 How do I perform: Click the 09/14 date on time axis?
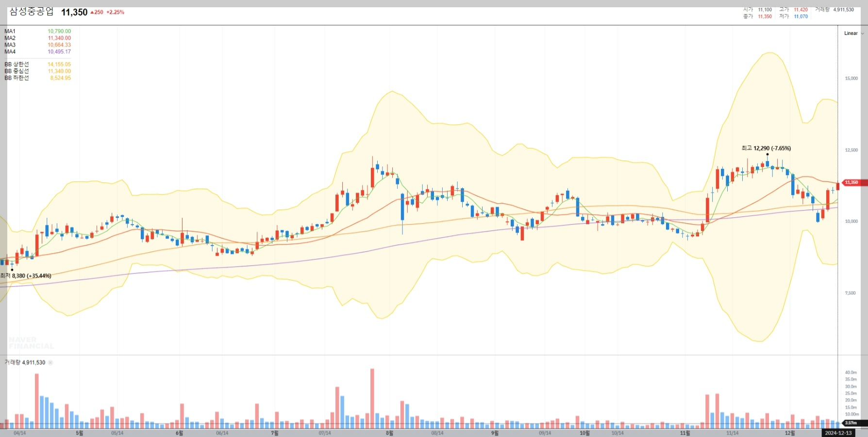click(545, 433)
